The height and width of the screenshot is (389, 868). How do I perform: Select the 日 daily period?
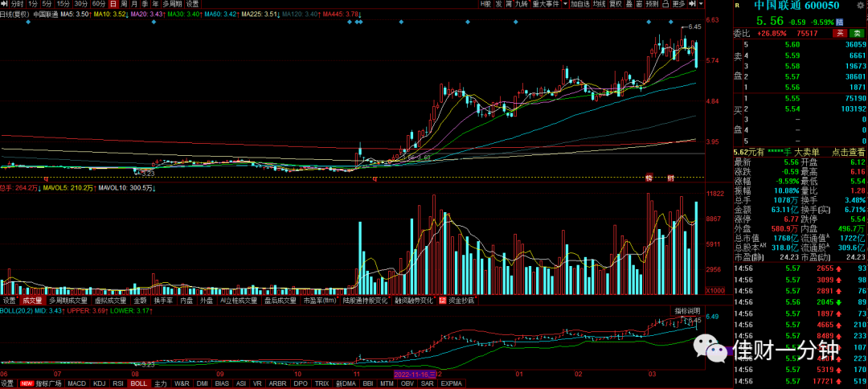click(113, 4)
